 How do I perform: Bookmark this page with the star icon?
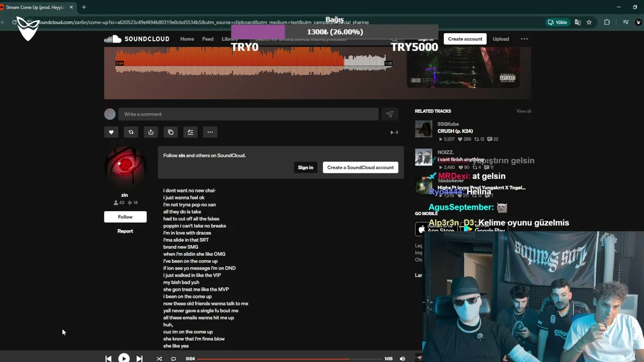(x=589, y=22)
